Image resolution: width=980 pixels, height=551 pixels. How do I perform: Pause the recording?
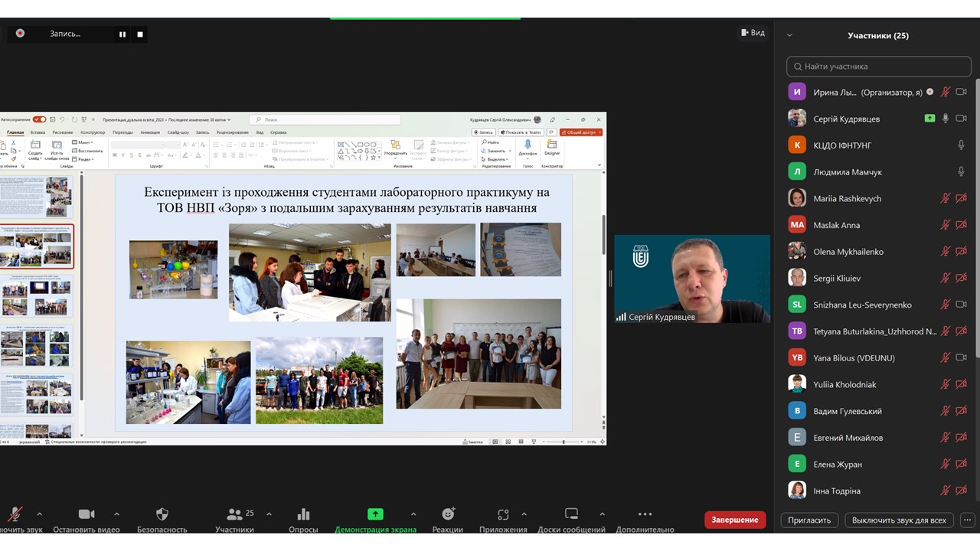122,34
